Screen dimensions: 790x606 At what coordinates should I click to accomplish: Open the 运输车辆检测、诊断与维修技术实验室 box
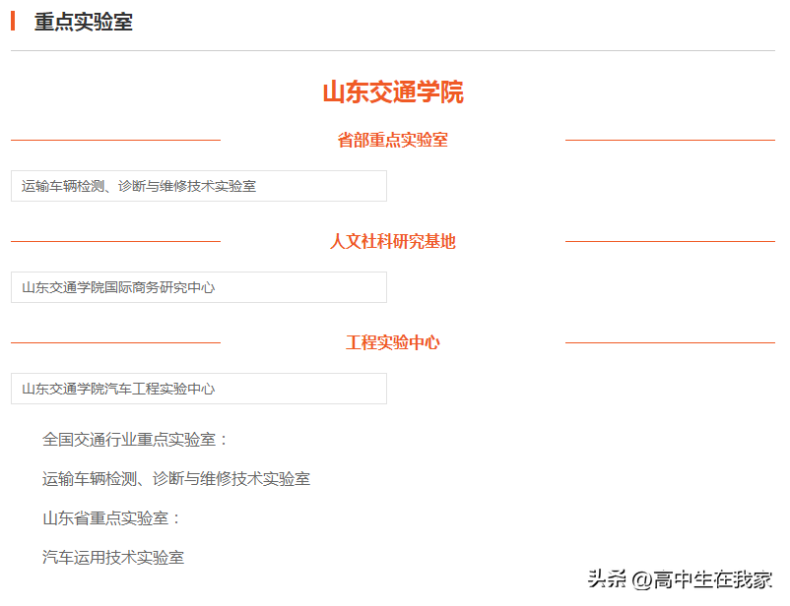199,186
